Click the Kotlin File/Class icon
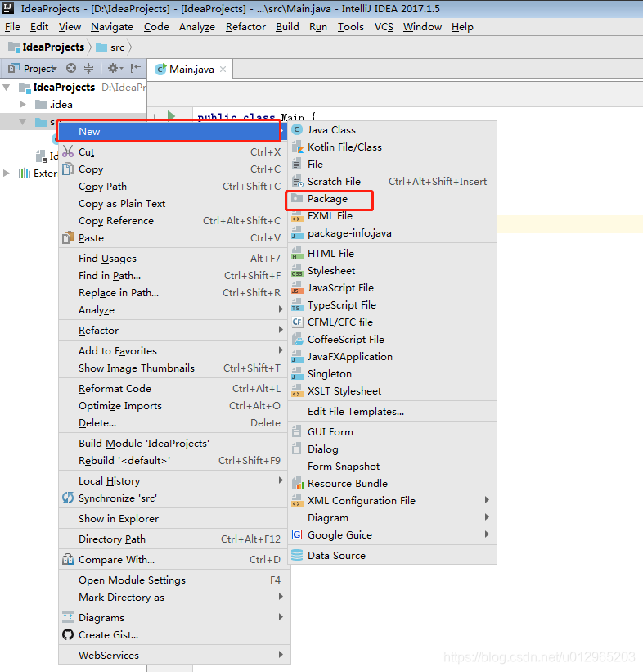Image resolution: width=643 pixels, height=672 pixels. 297,147
